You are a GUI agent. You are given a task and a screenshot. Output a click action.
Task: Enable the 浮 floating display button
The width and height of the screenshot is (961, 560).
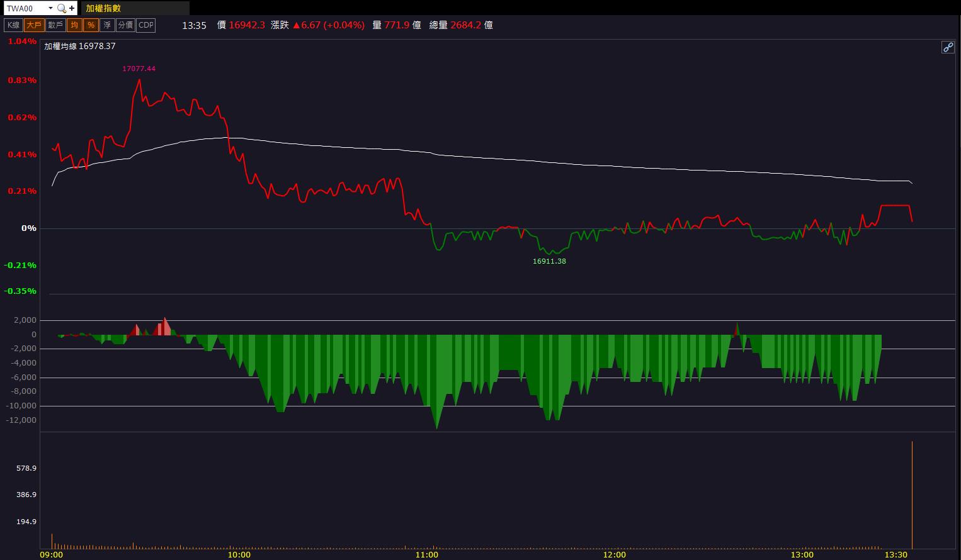[107, 25]
